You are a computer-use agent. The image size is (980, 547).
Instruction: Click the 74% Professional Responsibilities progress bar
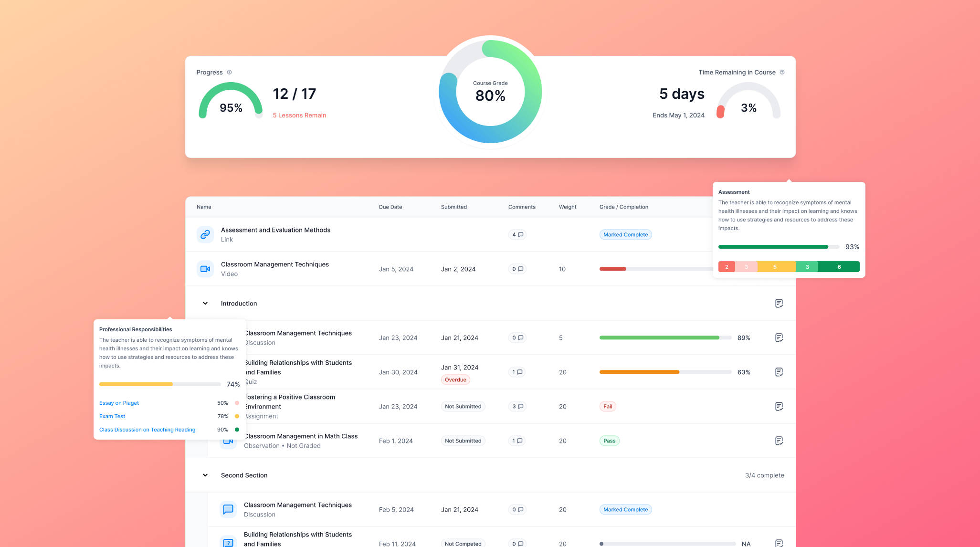tap(160, 384)
